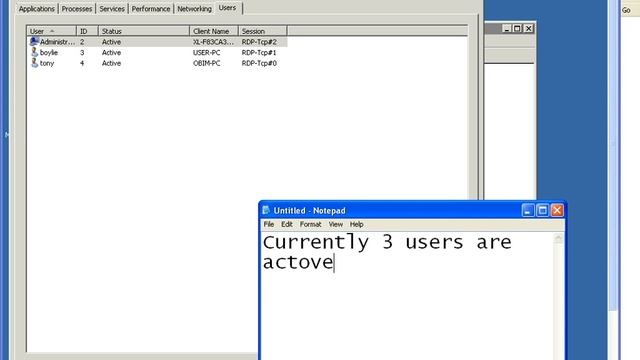Select the Users tab

[x=227, y=8]
